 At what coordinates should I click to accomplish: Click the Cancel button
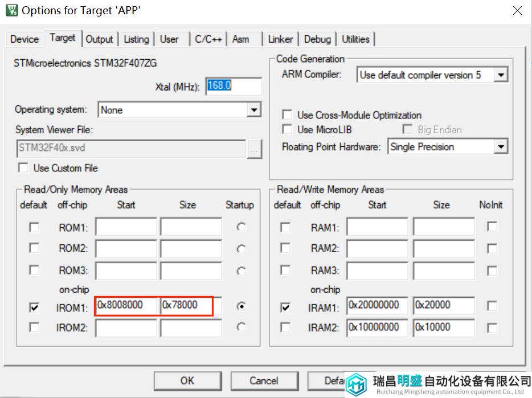coord(264,381)
